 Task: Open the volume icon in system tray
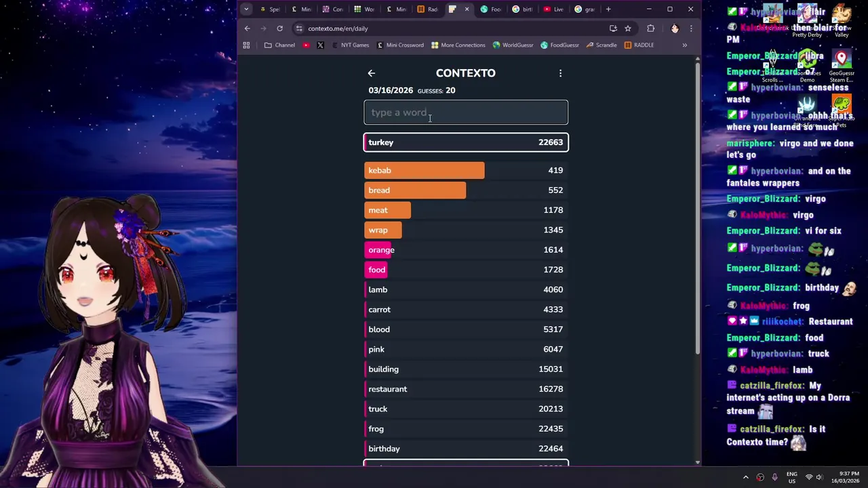pos(819,477)
